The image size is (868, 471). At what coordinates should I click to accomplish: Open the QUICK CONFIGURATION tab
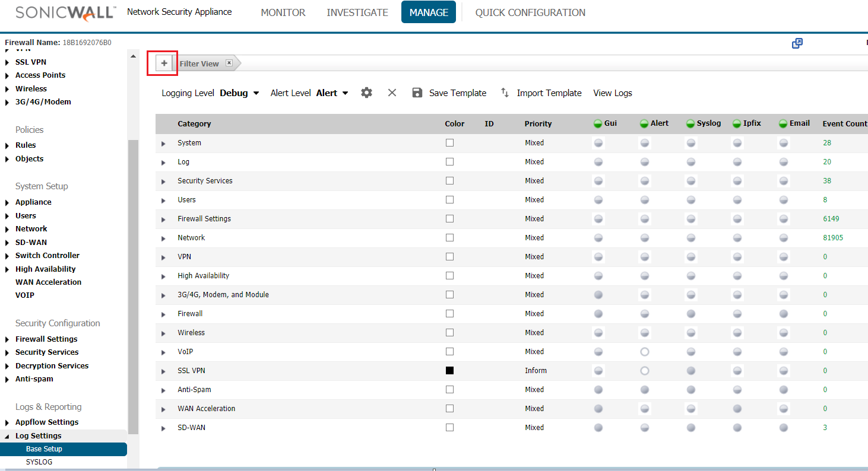coord(530,12)
